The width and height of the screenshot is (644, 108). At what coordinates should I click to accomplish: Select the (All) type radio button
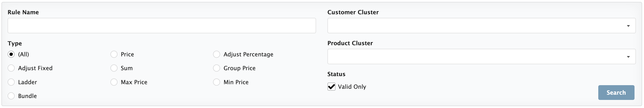pyautogui.click(x=11, y=54)
